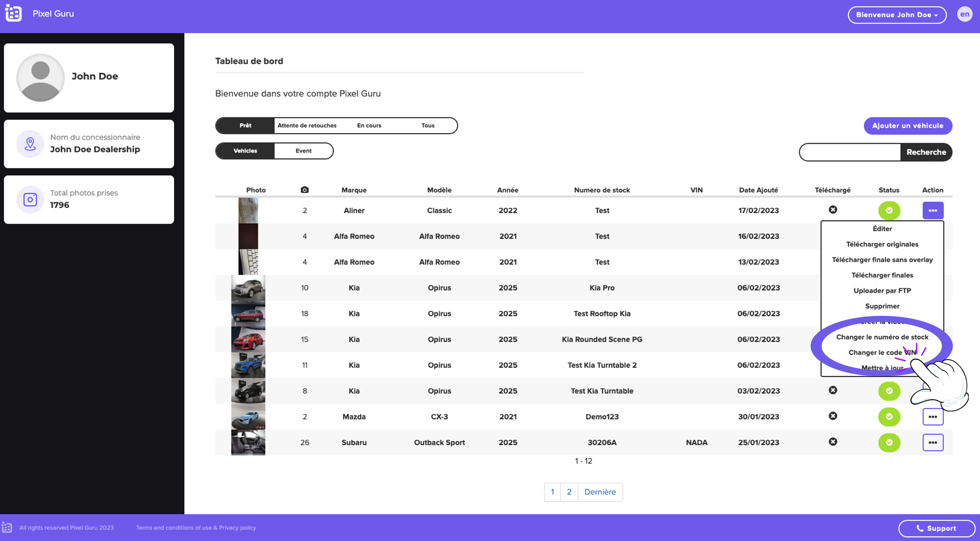Select the Prêt filter tab
The height and width of the screenshot is (541, 980).
coord(245,125)
